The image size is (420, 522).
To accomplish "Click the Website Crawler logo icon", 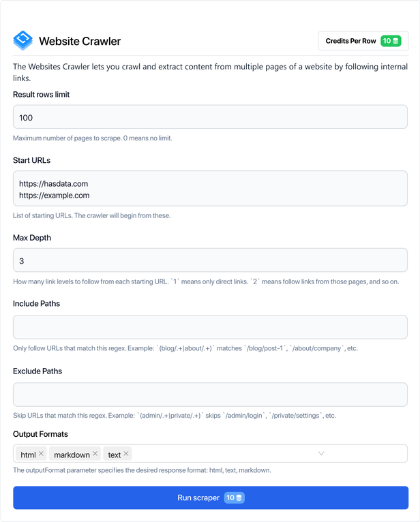I will coord(22,41).
